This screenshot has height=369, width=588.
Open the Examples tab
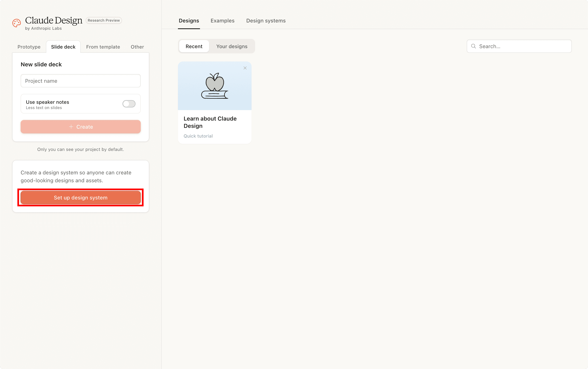[x=222, y=21]
